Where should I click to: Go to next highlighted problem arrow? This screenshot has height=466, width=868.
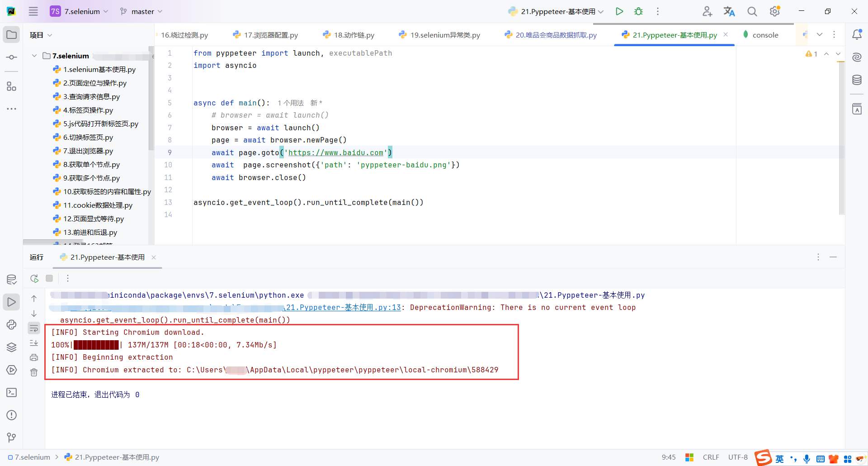pos(838,54)
